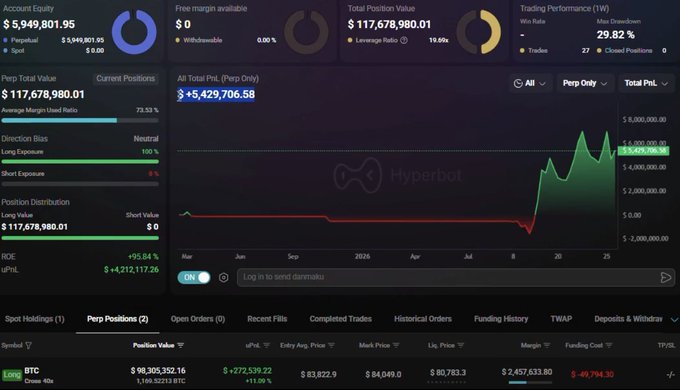Click the Total Position Value yellow donut chart

click(478, 32)
